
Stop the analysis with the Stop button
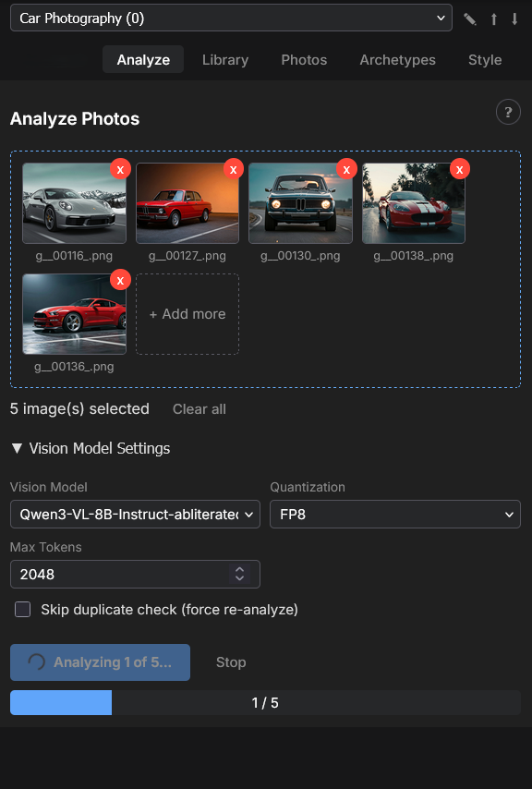coord(231,662)
